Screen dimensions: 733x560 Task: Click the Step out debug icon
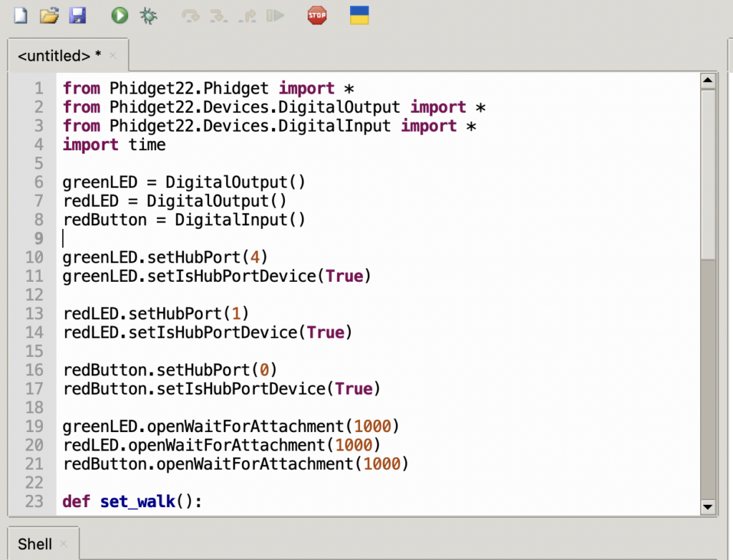pyautogui.click(x=247, y=16)
